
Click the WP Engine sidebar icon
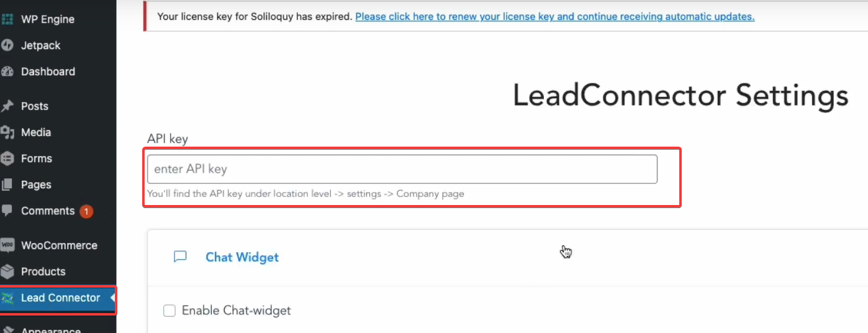pos(7,19)
